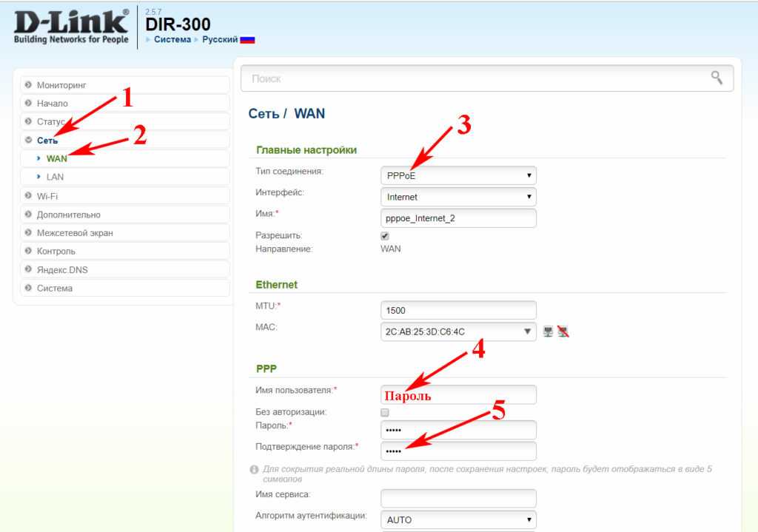Click the MTU input field

tap(458, 310)
